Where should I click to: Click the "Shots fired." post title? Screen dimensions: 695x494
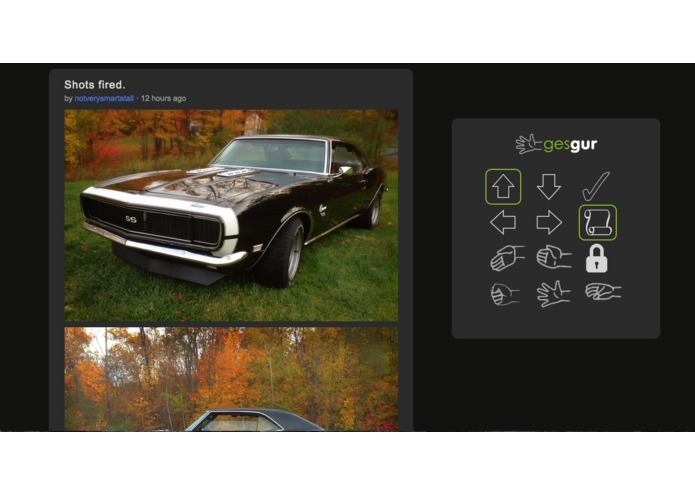point(94,85)
